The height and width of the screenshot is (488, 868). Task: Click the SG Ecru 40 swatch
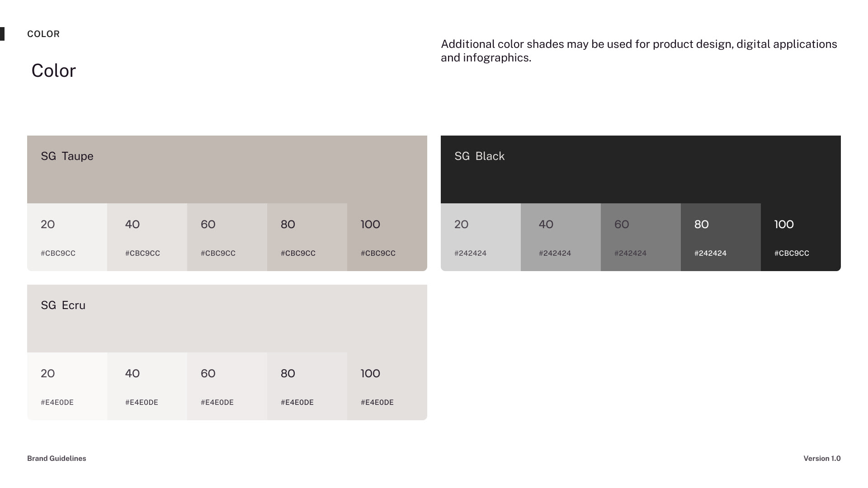click(147, 386)
